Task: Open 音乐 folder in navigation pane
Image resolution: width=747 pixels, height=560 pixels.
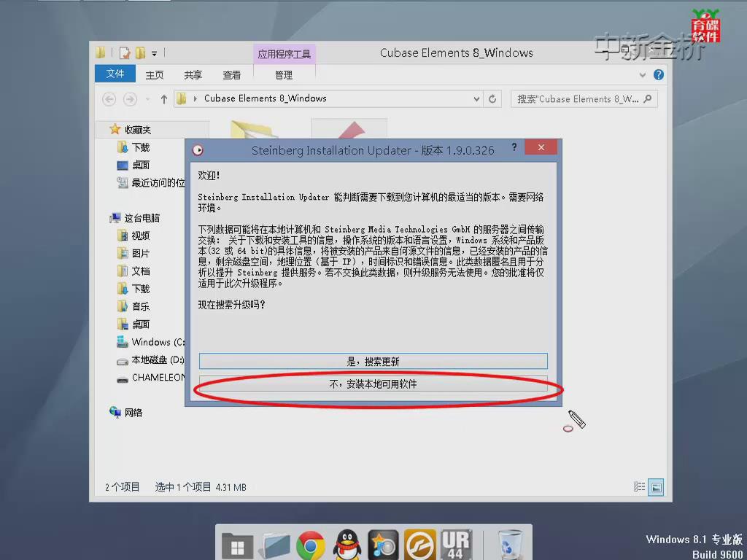Action: pos(134,306)
